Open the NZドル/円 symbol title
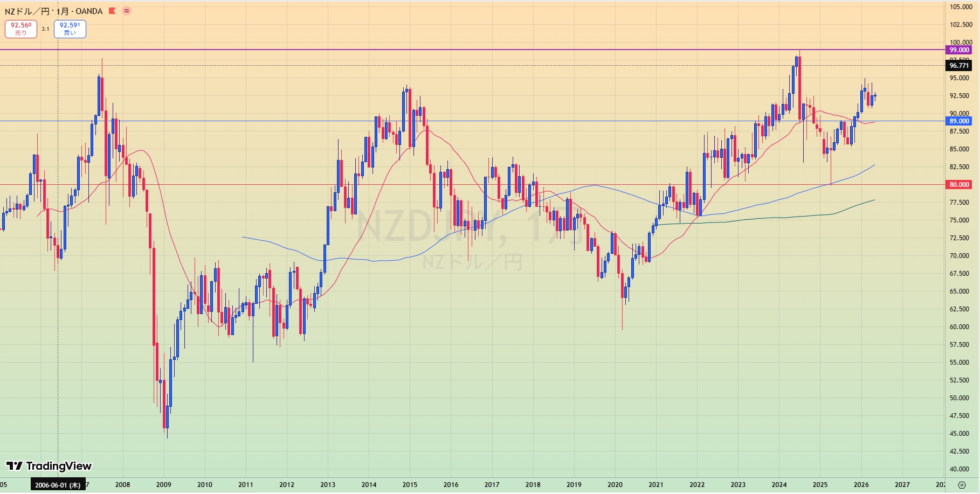Viewport: 980px width, 494px height. click(28, 11)
